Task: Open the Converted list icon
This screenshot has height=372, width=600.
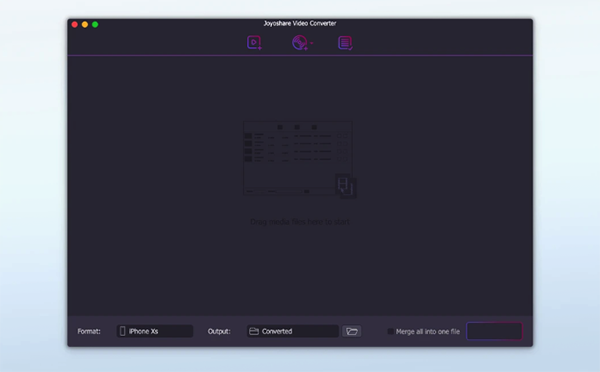Action: (345, 43)
